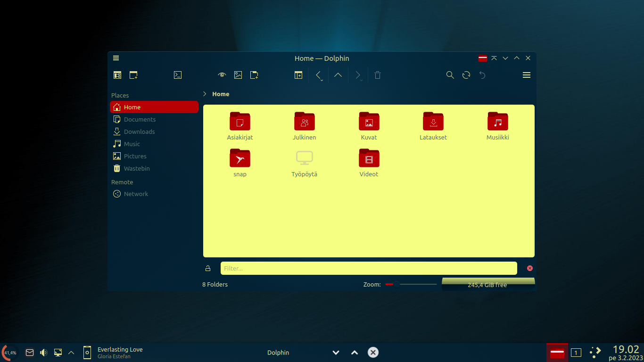This screenshot has width=644, height=362.
Task: Click the panel down chevron next to Dolphin
Action: point(336,353)
